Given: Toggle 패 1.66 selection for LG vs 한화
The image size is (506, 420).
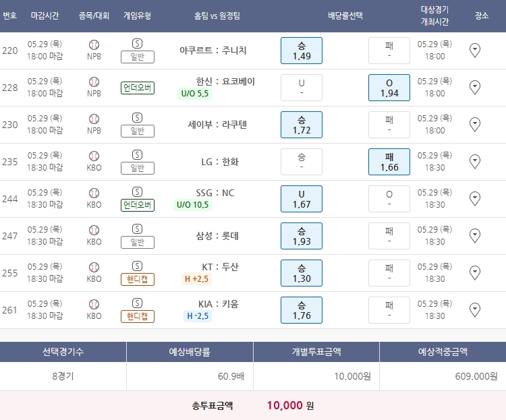Looking at the screenshot, I should click(389, 162).
